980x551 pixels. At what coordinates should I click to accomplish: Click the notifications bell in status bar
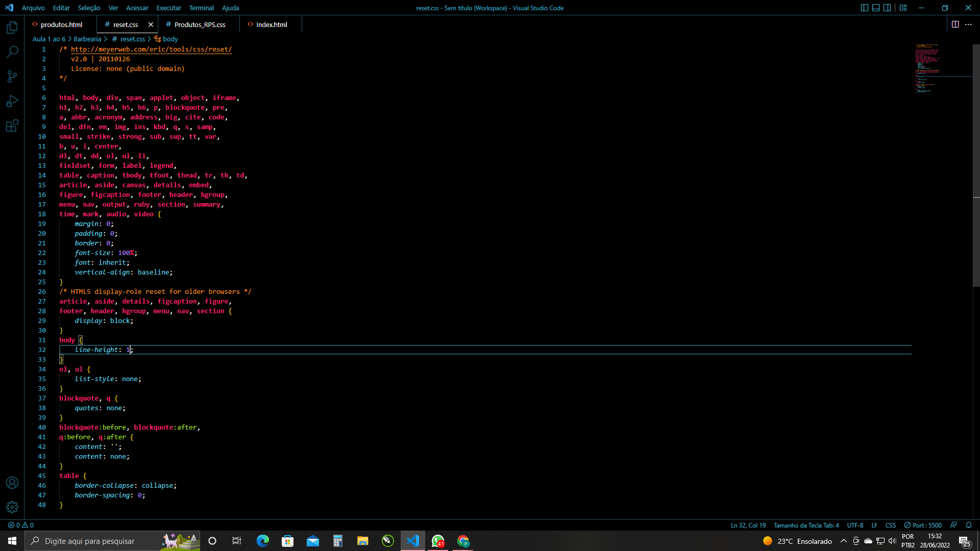point(969,525)
